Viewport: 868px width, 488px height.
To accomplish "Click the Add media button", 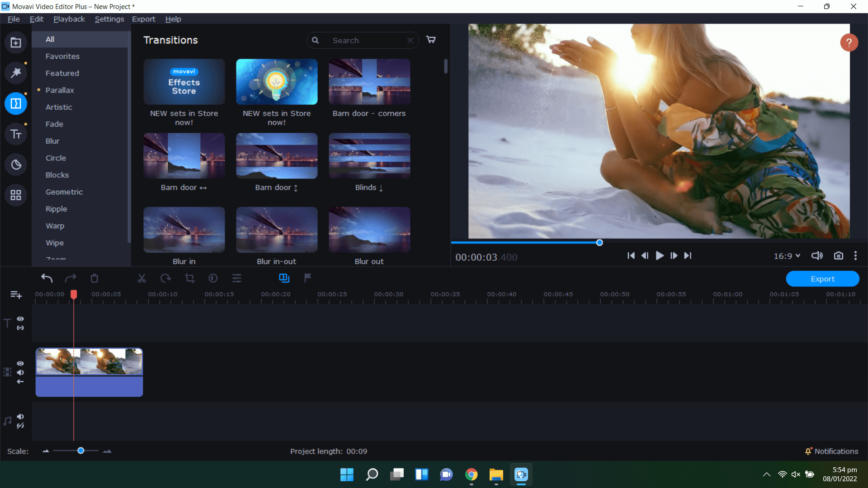I will pyautogui.click(x=16, y=42).
